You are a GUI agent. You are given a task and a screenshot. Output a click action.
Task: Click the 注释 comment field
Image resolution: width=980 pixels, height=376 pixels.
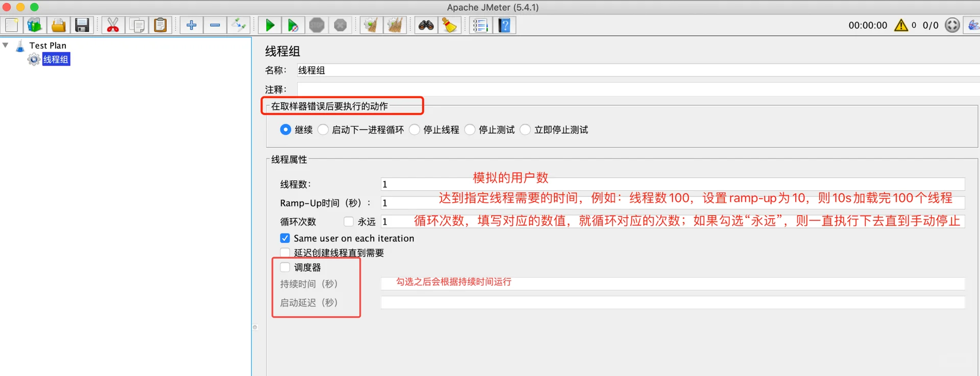(x=638, y=90)
